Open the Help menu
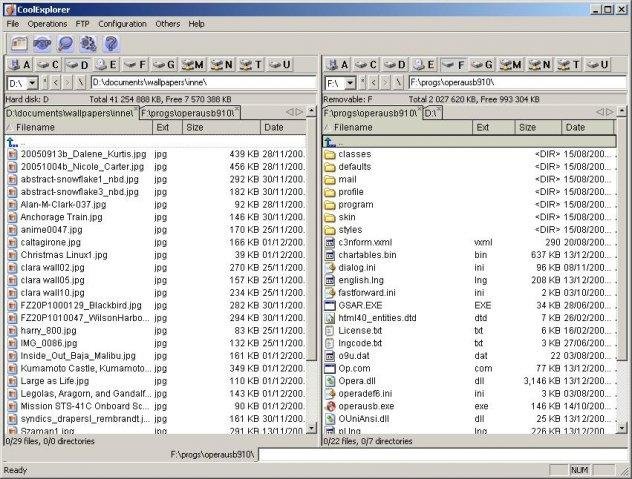 point(196,24)
